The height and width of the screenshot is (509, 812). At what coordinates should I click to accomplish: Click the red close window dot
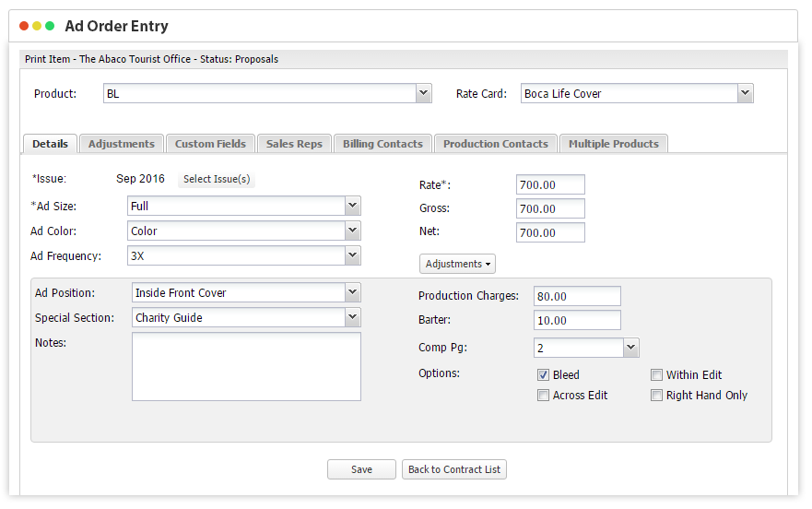pos(24,26)
